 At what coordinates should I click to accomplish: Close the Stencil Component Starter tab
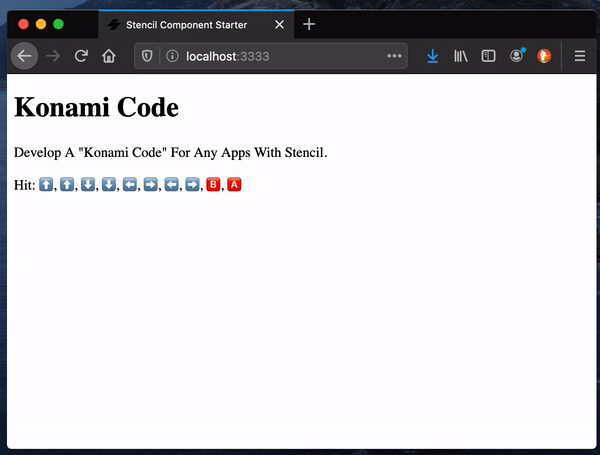coord(280,25)
